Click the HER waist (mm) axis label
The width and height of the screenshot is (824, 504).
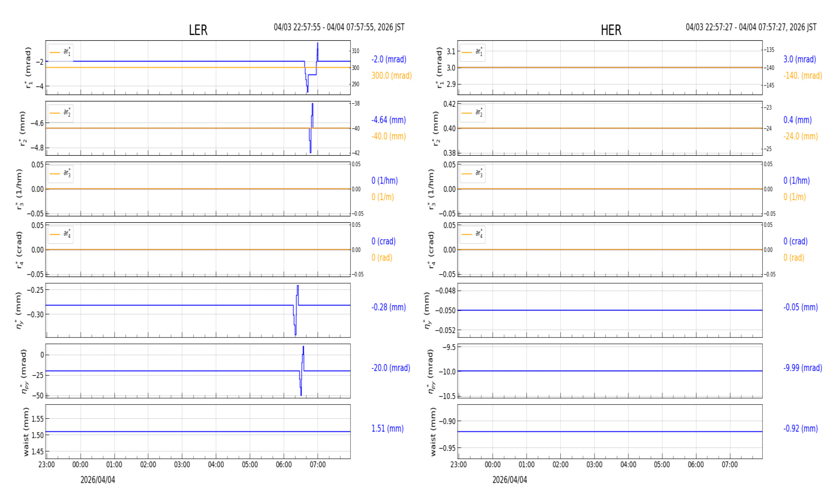pyautogui.click(x=433, y=432)
